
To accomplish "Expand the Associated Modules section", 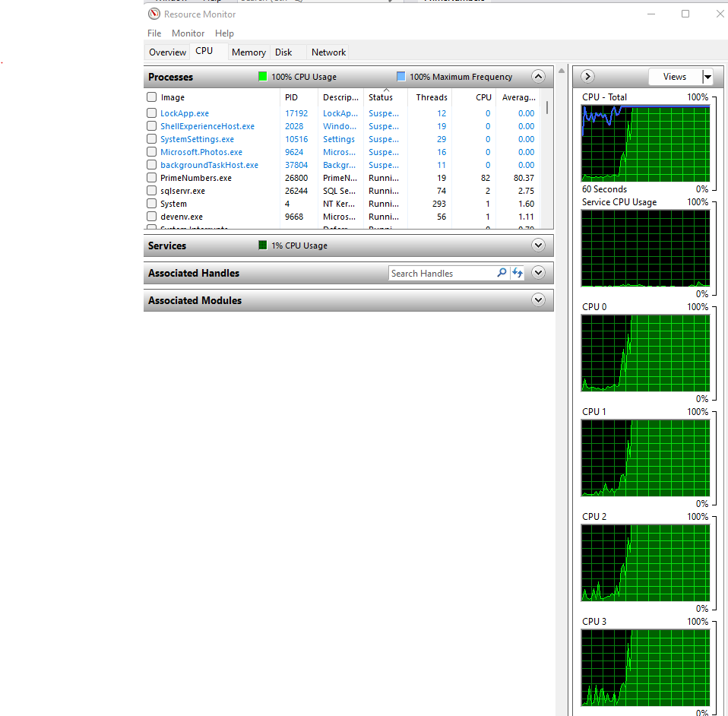I will point(538,300).
